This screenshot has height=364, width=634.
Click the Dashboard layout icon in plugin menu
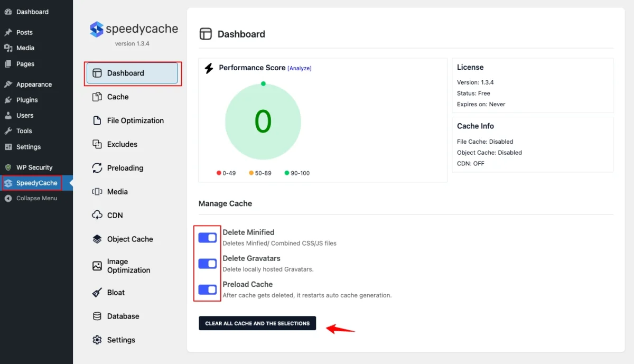pyautogui.click(x=97, y=73)
